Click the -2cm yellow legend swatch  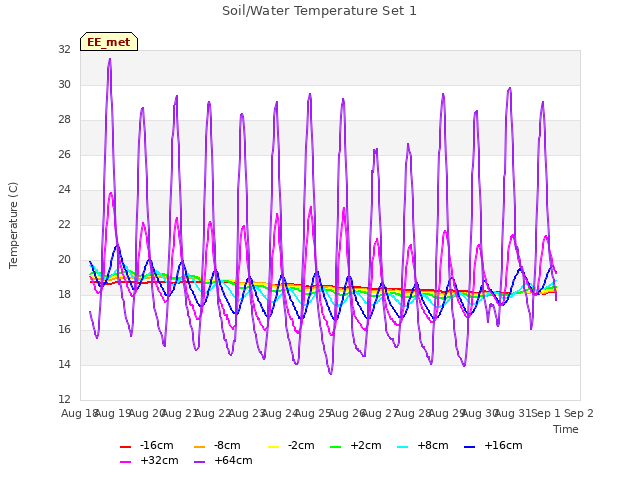[273, 447]
